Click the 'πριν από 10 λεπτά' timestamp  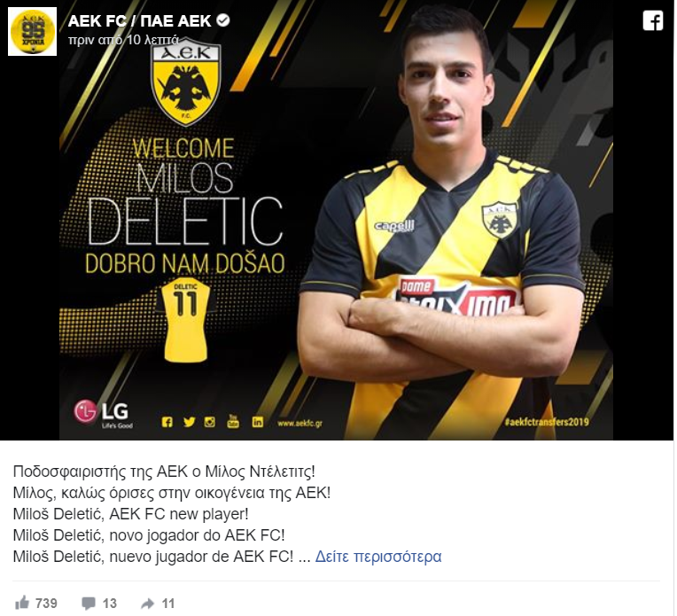point(123,40)
